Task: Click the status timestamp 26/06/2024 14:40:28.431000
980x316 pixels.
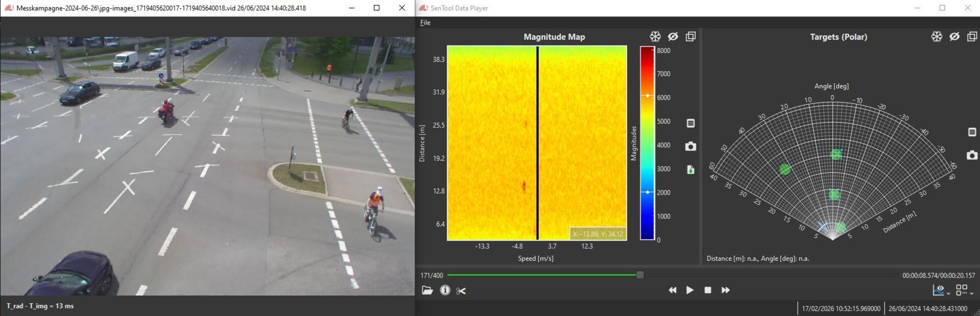Action: click(928, 309)
